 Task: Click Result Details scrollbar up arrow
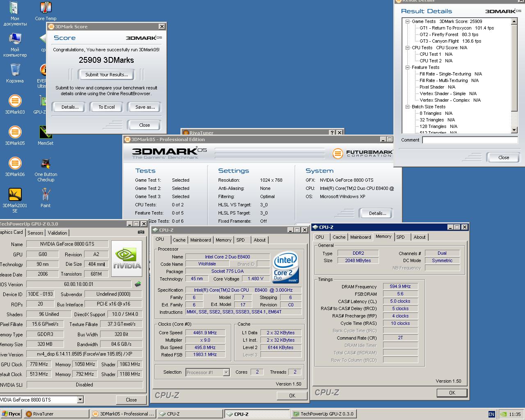tap(514, 22)
